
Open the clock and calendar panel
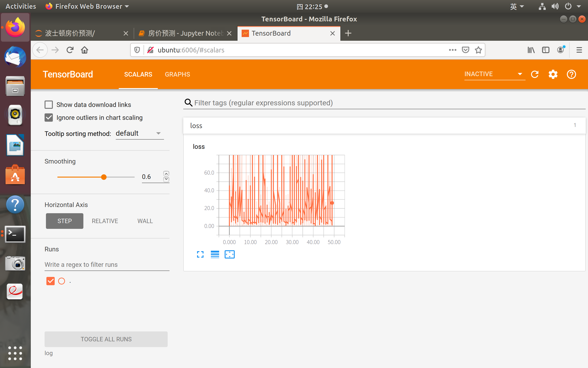(312, 6)
